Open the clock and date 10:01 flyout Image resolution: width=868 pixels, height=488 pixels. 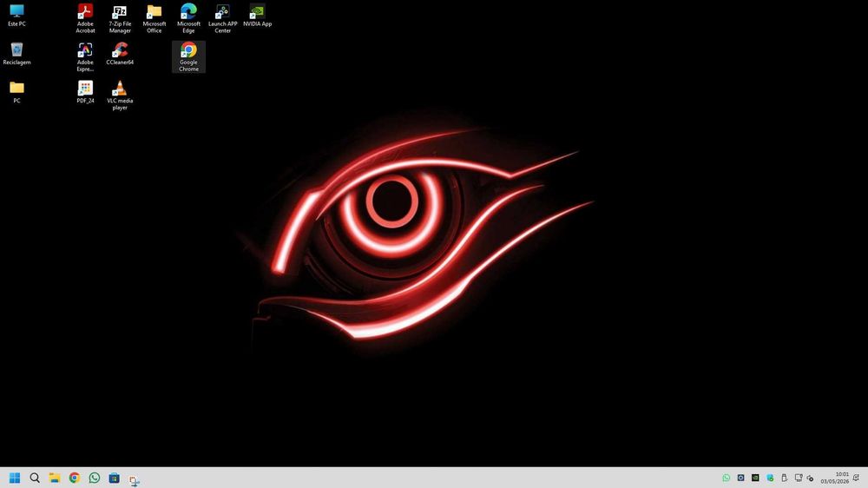point(835,478)
